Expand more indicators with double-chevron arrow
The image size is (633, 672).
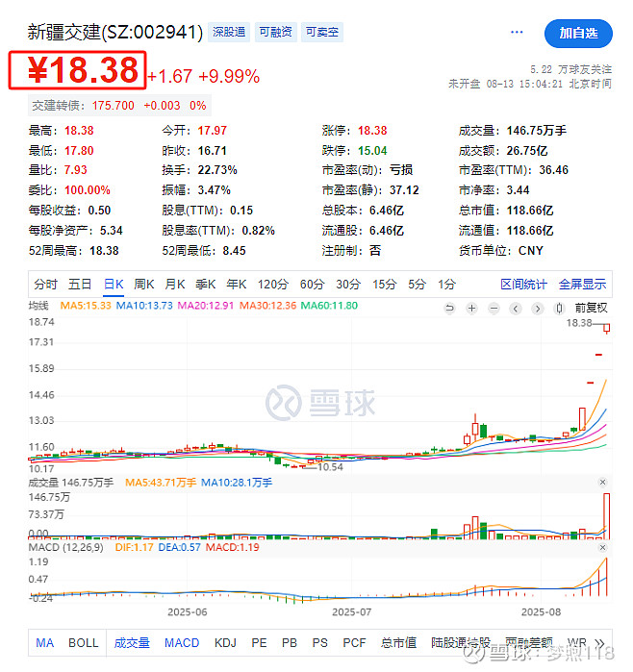[x=599, y=643]
